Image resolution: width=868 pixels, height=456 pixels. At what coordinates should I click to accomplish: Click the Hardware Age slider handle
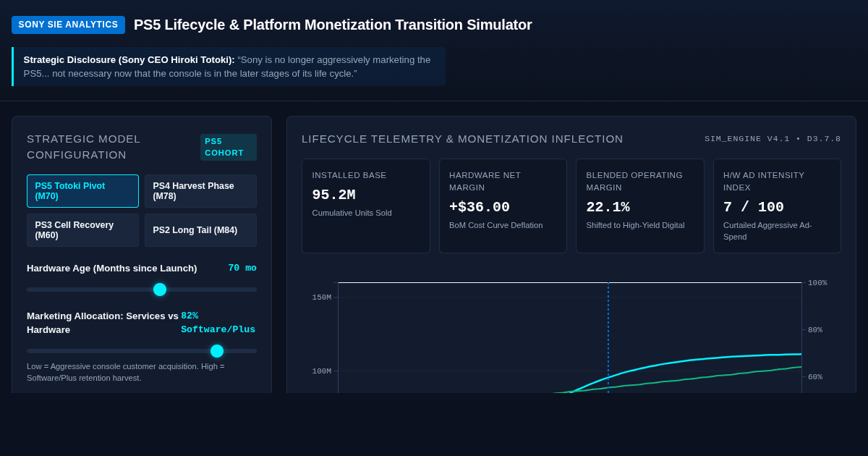(160, 290)
